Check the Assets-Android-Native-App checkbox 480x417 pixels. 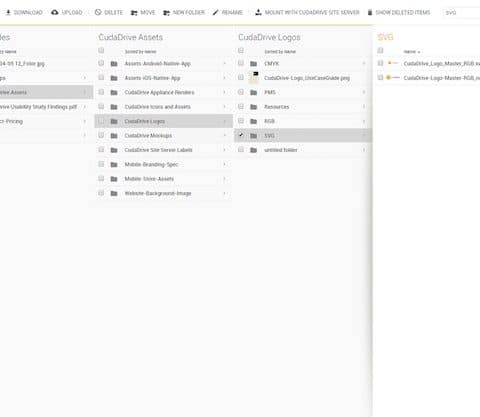click(101, 63)
